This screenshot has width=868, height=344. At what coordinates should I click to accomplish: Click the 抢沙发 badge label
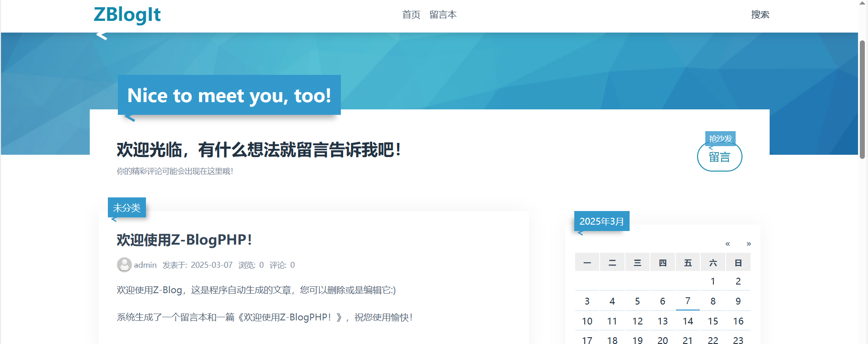[720, 138]
